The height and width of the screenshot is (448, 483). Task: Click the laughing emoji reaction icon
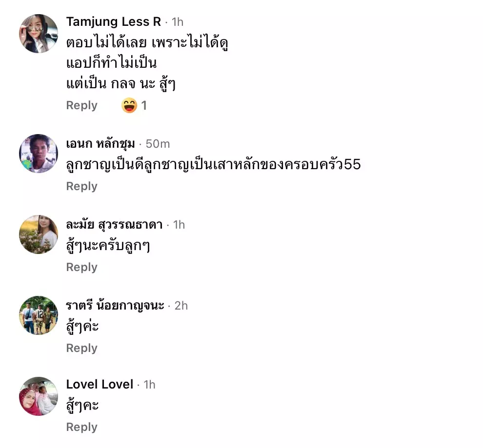click(129, 105)
